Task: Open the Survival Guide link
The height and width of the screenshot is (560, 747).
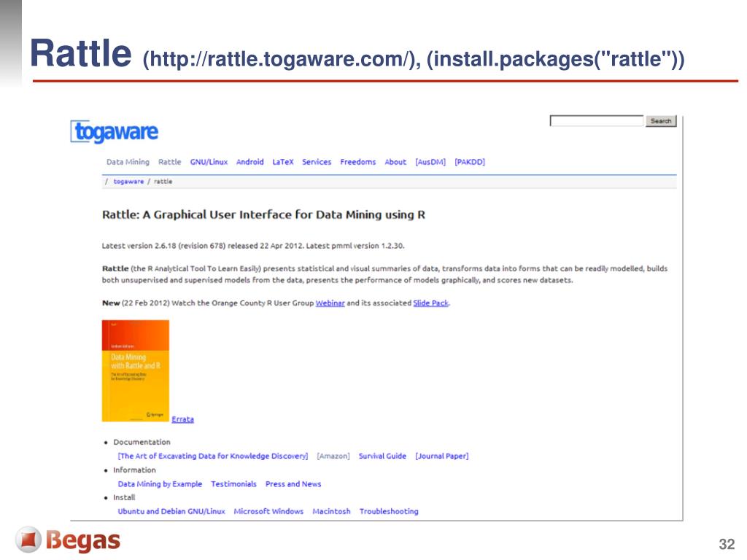Action: [382, 456]
